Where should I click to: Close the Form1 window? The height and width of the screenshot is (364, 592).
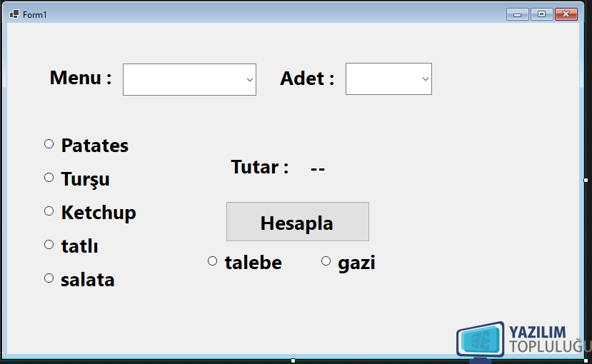coord(566,14)
